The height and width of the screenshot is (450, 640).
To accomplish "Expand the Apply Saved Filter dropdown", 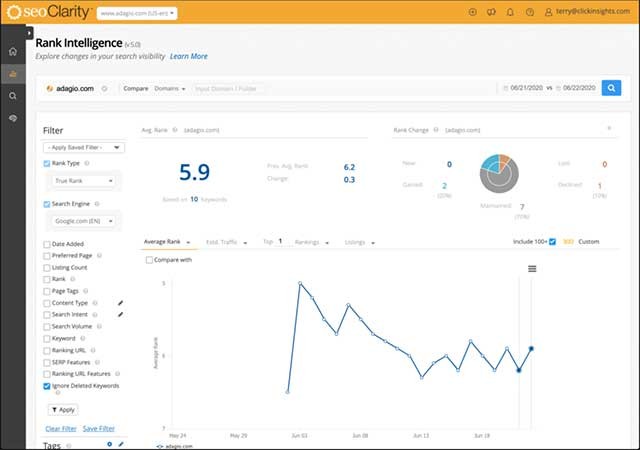I will (x=84, y=147).
